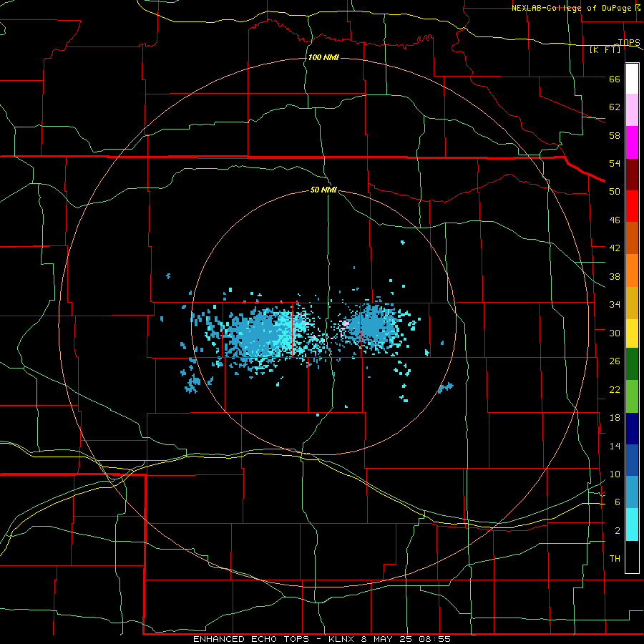Click the magenta legend swatch
The height and width of the screenshot is (644, 644).
click(632, 142)
